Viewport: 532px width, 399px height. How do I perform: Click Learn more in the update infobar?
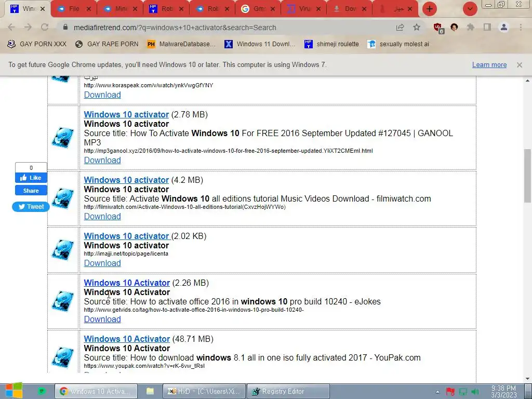coord(489,65)
